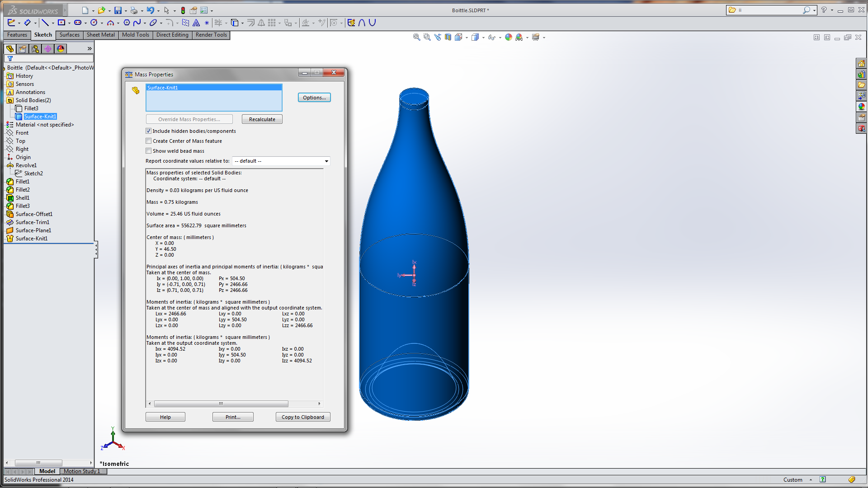Switch to the Surfaces tab
The image size is (868, 488).
pos(69,35)
